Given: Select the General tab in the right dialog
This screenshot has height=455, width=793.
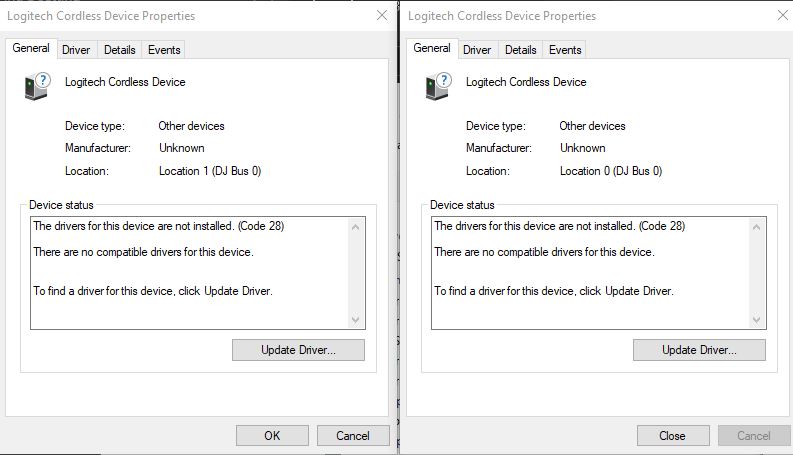Looking at the screenshot, I should (432, 48).
